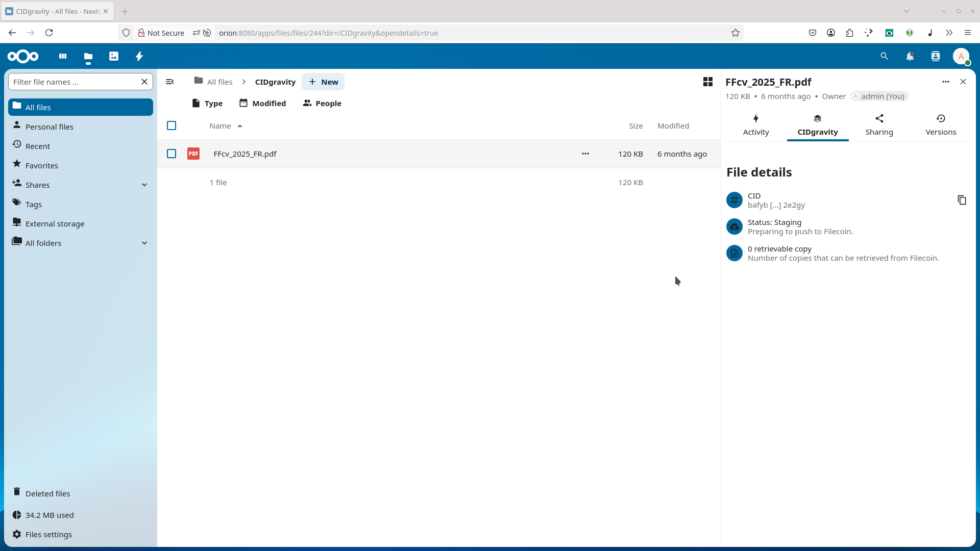The image size is (980, 551).
Task: Sort by Name column header
Action: coord(226,126)
